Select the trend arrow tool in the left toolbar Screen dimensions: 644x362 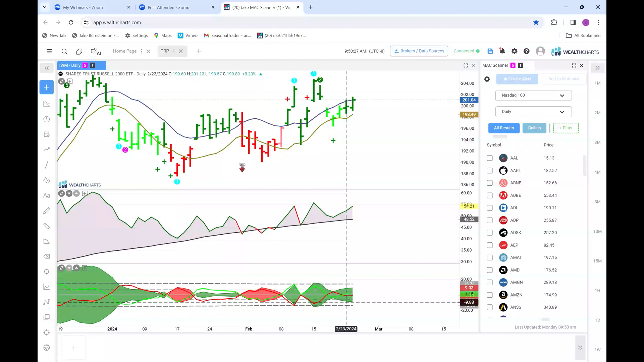[x=47, y=149]
